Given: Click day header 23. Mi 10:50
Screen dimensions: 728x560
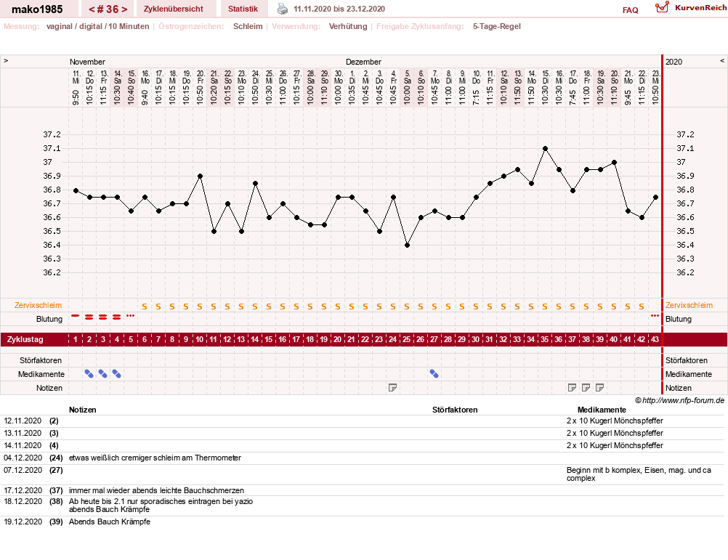Looking at the screenshot, I should (x=655, y=88).
